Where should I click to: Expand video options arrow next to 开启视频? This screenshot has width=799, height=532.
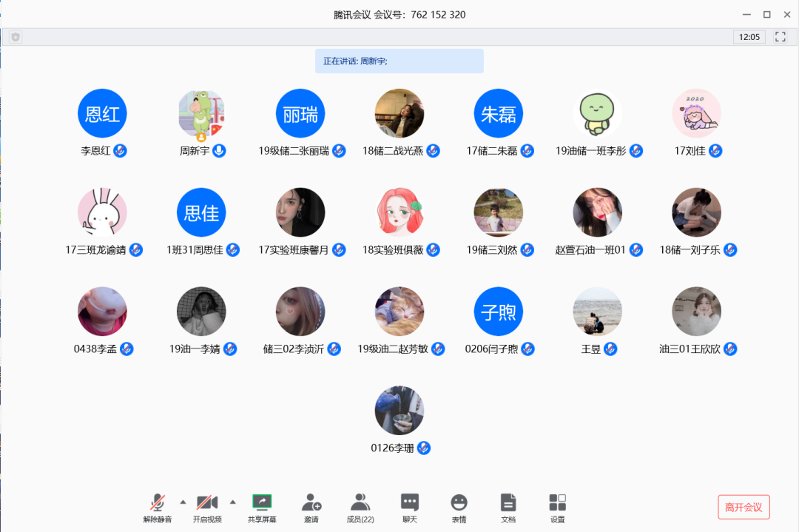[x=232, y=502]
